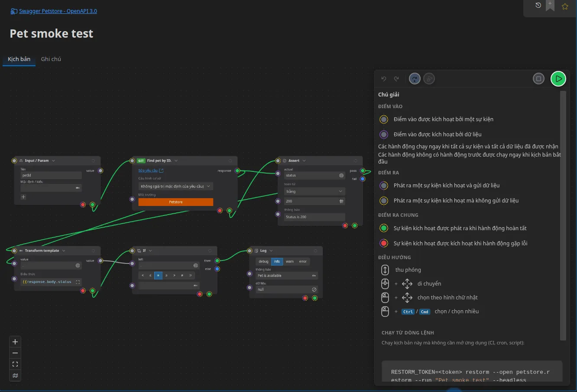Screen dimensions: 577x392
Task: Select the warn log level
Action: point(290,261)
